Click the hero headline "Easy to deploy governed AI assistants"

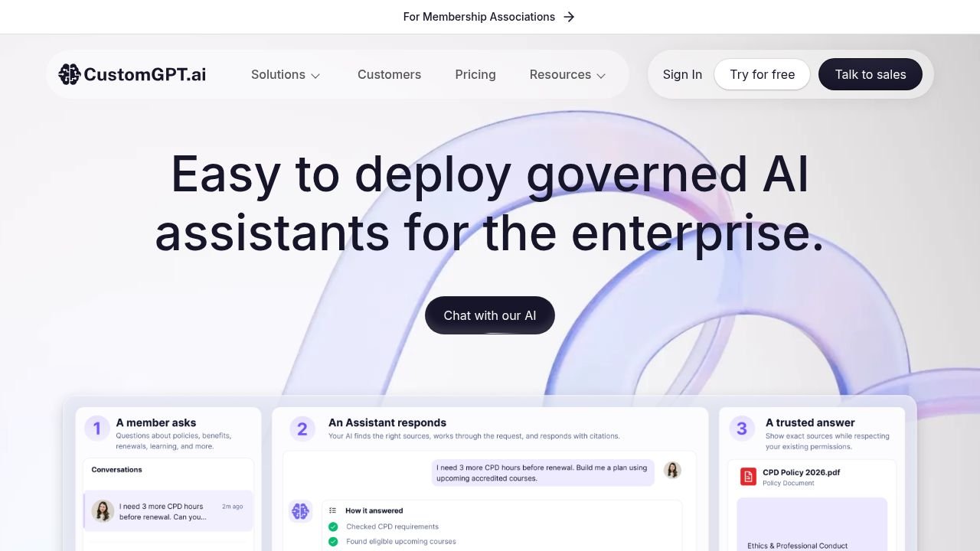pyautogui.click(x=490, y=203)
